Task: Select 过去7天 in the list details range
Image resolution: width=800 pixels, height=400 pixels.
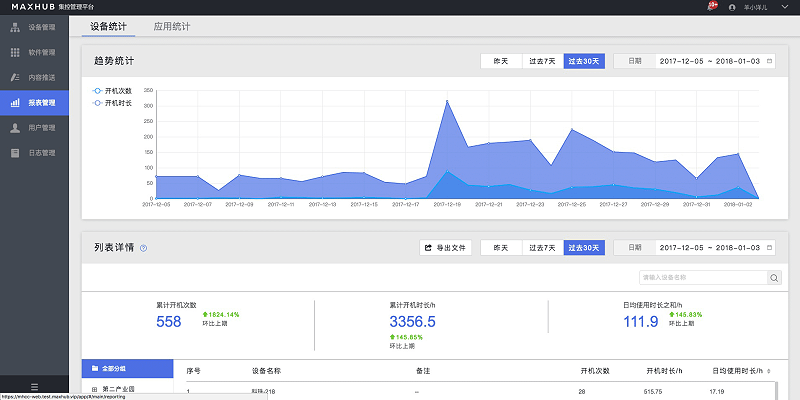Action: 542,247
